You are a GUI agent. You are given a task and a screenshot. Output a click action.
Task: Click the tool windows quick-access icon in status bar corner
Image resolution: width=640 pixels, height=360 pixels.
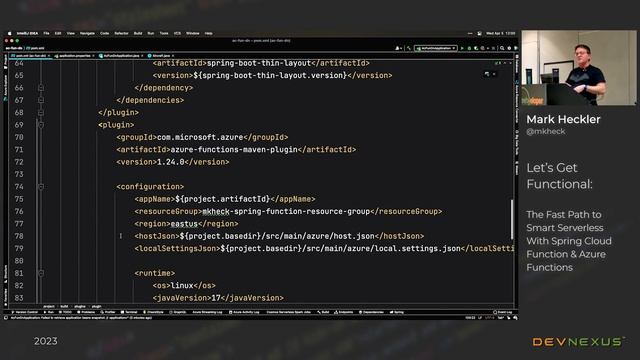click(x=6, y=318)
